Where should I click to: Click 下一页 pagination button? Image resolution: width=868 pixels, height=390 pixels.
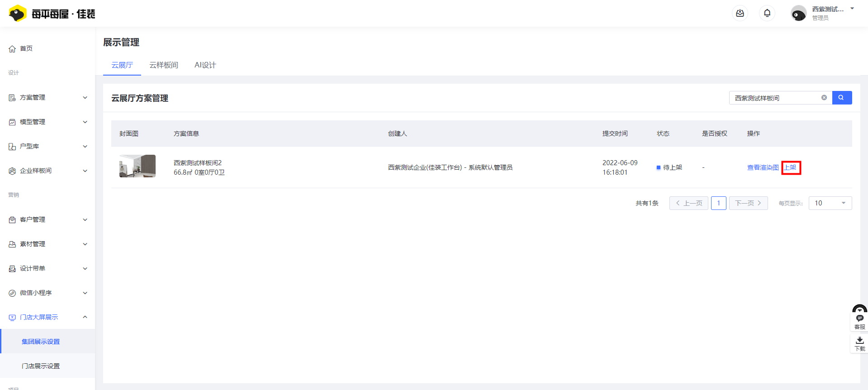pos(749,203)
